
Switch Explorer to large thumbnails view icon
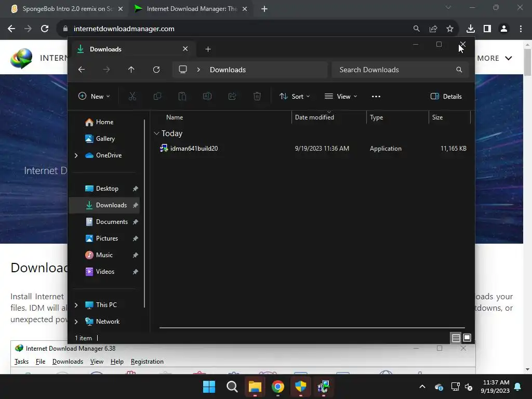pos(467,338)
